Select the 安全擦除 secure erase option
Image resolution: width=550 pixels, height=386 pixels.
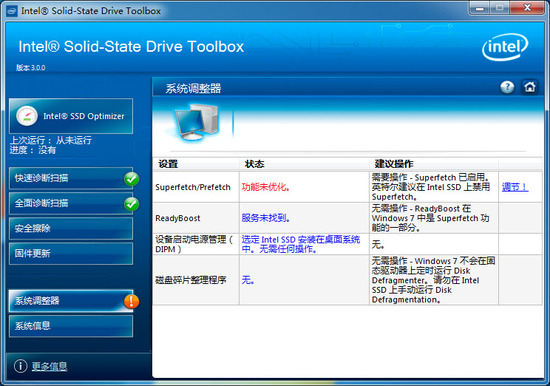[71, 228]
